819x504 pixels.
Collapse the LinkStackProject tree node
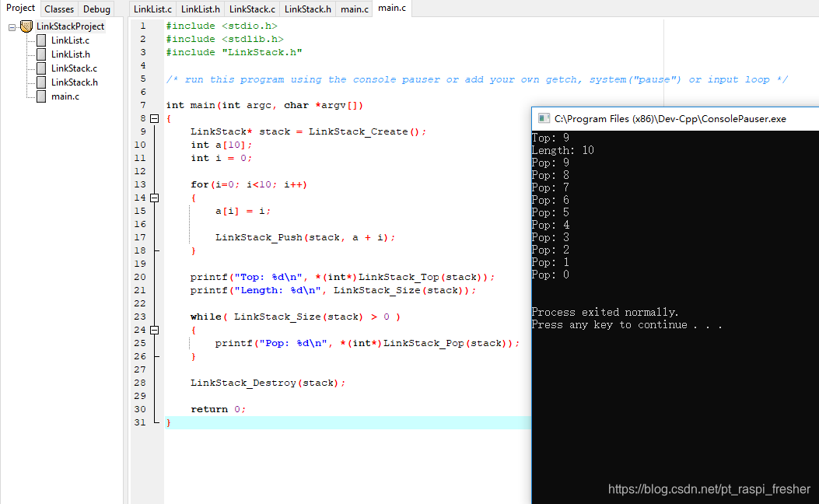[12, 27]
